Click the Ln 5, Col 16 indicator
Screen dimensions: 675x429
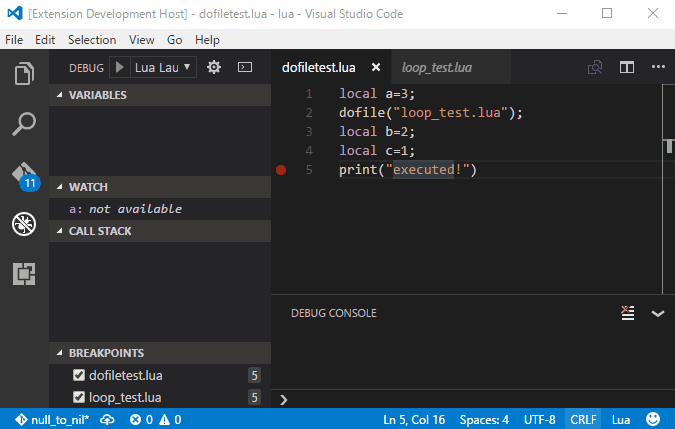(414, 420)
